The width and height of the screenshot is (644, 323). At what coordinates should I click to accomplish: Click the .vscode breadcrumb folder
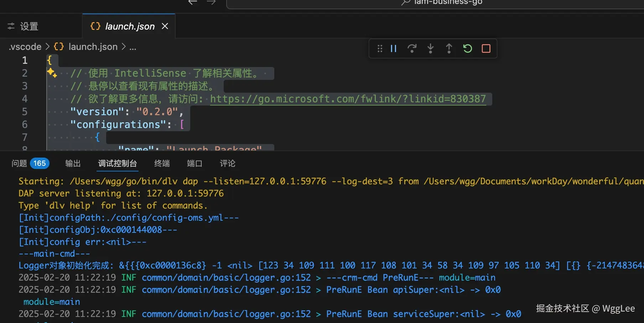(x=25, y=47)
